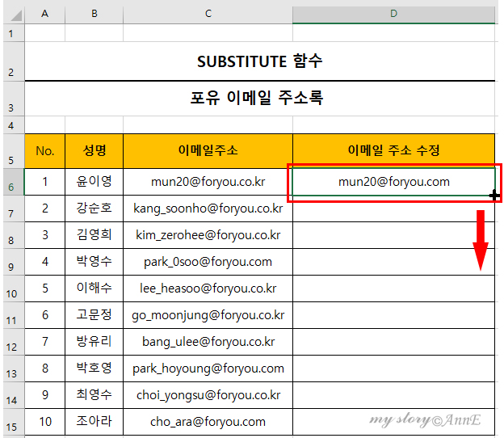Screen dimensions: 504x438
Task: Select No. cell for the 조아라 row
Action: tap(45, 423)
